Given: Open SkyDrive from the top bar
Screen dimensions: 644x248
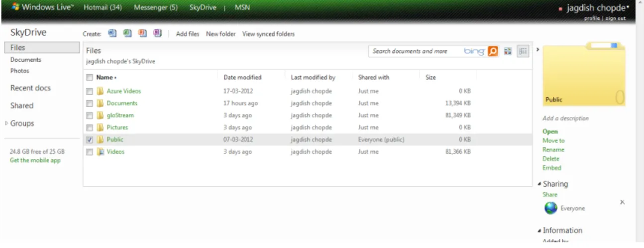Looking at the screenshot, I should pyautogui.click(x=203, y=7).
